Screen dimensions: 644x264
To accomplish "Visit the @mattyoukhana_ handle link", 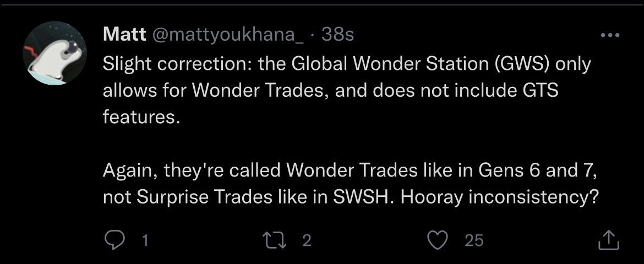I will click(x=227, y=35).
